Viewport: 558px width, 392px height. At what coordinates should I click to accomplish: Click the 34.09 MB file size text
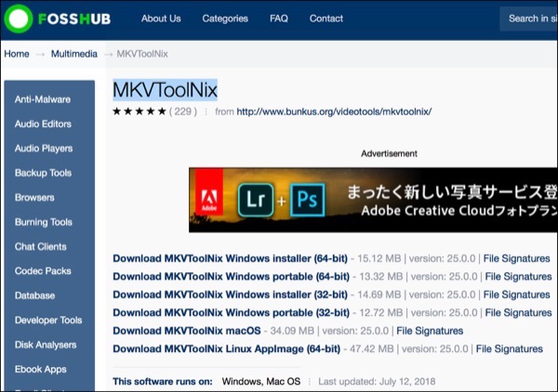click(x=292, y=331)
